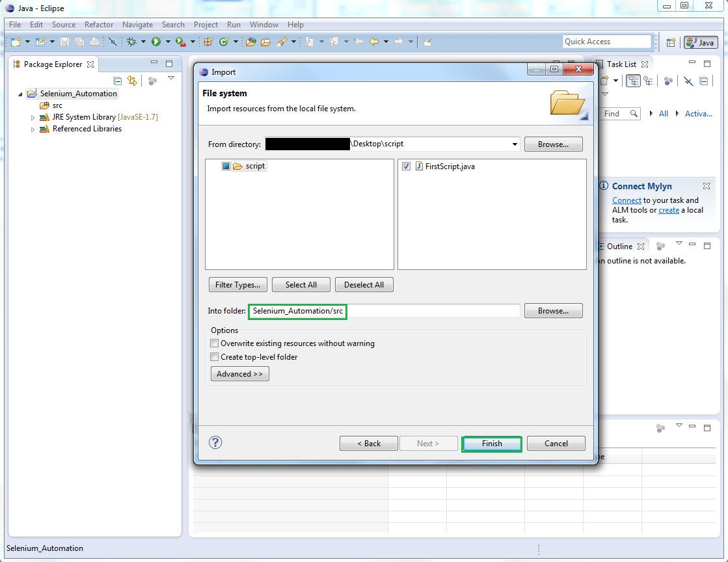Viewport: 728px width, 562px height.
Task: Toggle Link with Editor in Package Explorer
Action: pos(132,80)
